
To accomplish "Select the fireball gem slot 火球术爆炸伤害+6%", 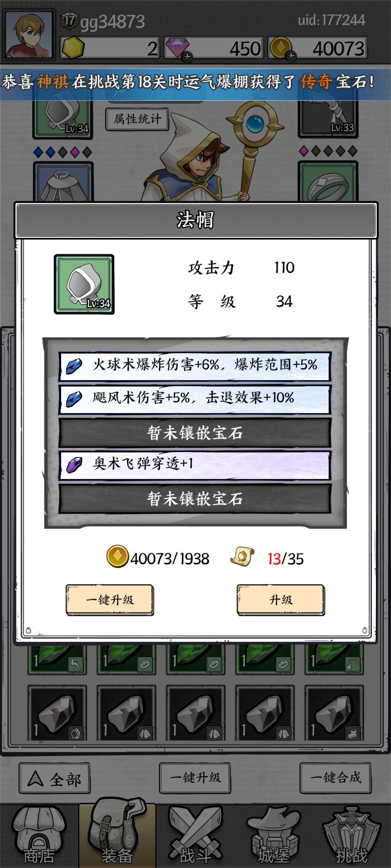I will click(x=195, y=366).
